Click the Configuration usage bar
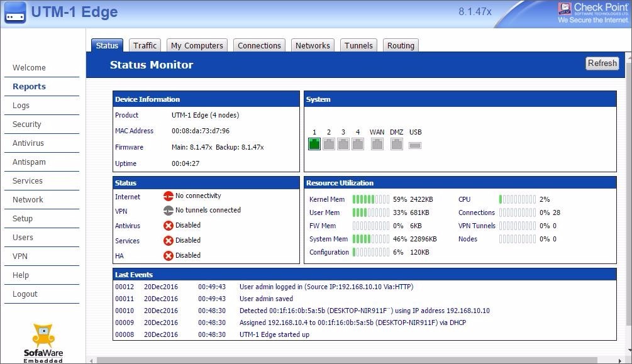The width and height of the screenshot is (632, 364). click(x=371, y=252)
